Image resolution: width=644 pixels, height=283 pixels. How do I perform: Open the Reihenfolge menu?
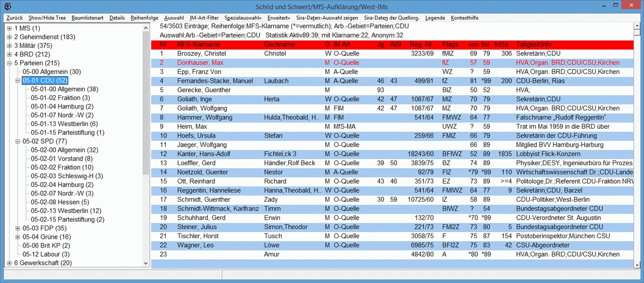click(145, 17)
